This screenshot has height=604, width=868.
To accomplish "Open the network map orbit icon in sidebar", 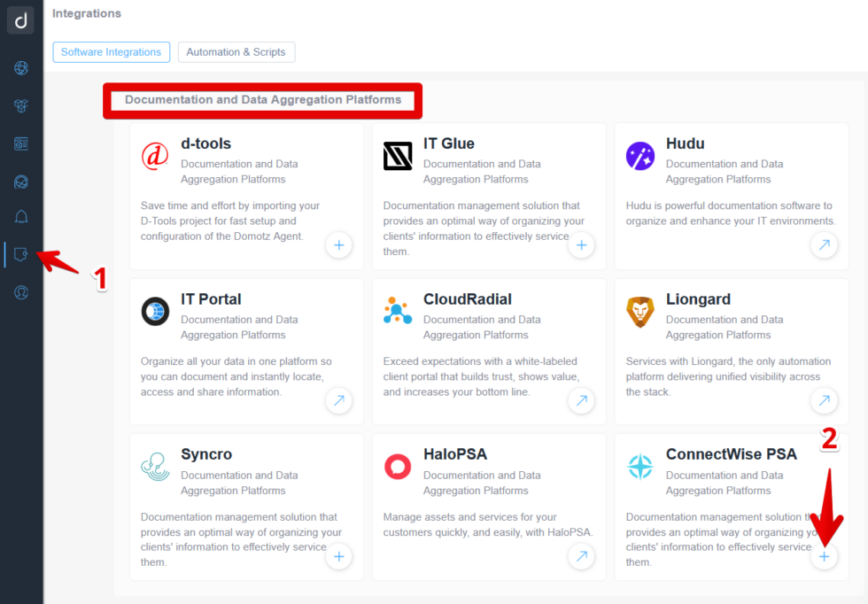I will tap(20, 180).
